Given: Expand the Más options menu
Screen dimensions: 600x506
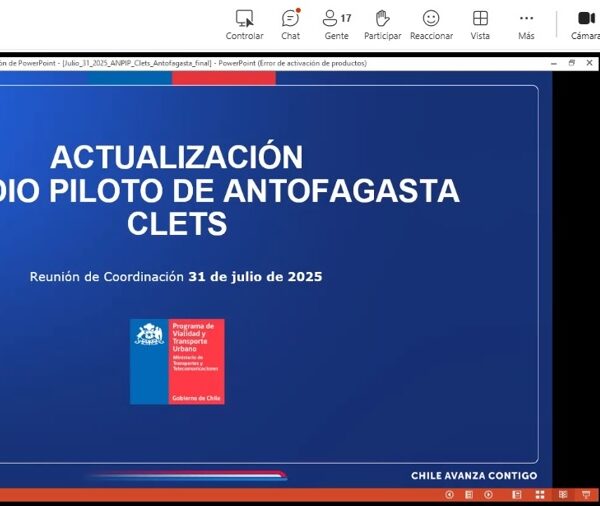Looking at the screenshot, I should click(x=526, y=25).
